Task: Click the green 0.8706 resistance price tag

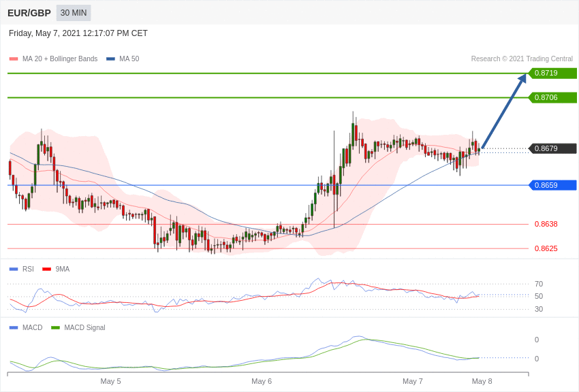Action: tap(553, 97)
